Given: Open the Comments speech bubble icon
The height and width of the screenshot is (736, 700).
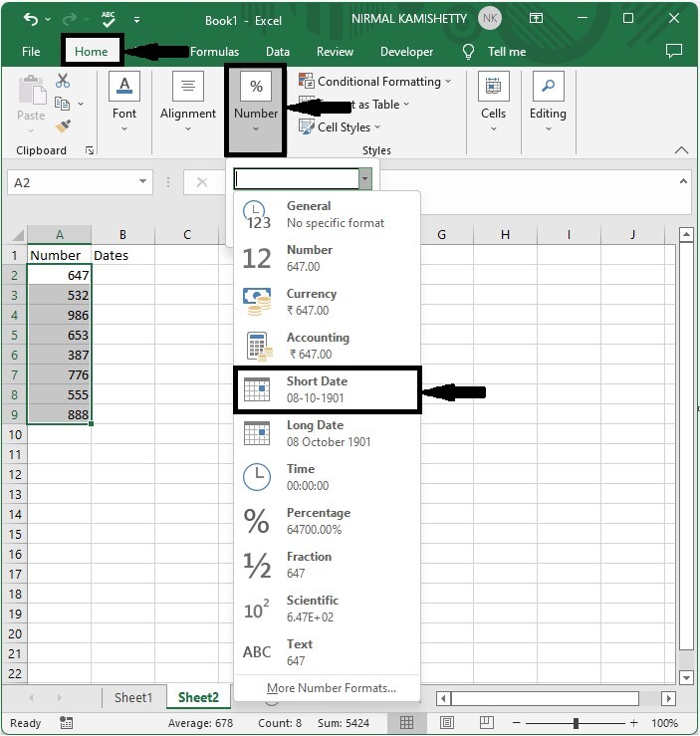Looking at the screenshot, I should tap(674, 51).
